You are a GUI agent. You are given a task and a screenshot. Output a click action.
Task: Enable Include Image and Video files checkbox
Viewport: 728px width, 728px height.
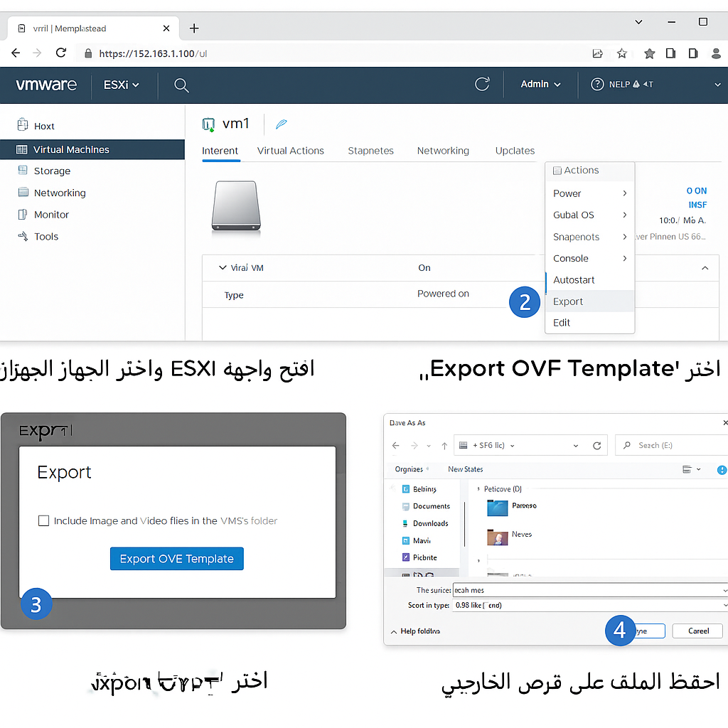(43, 521)
